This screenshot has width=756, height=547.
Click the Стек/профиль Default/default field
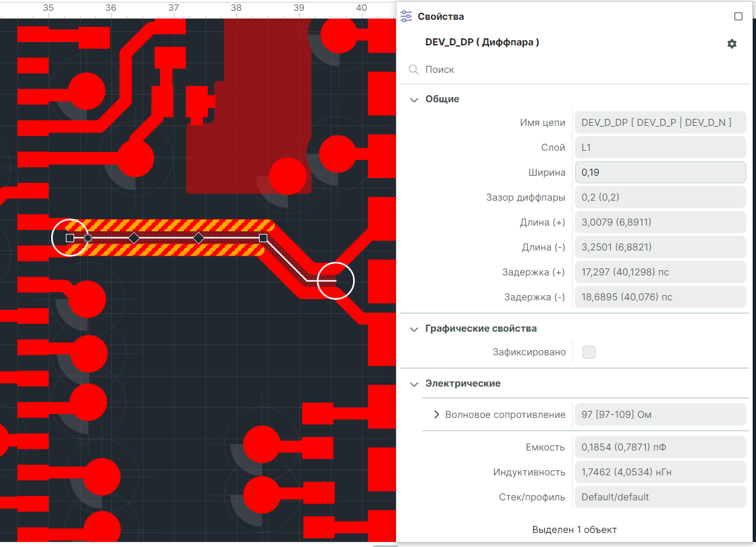tap(660, 497)
